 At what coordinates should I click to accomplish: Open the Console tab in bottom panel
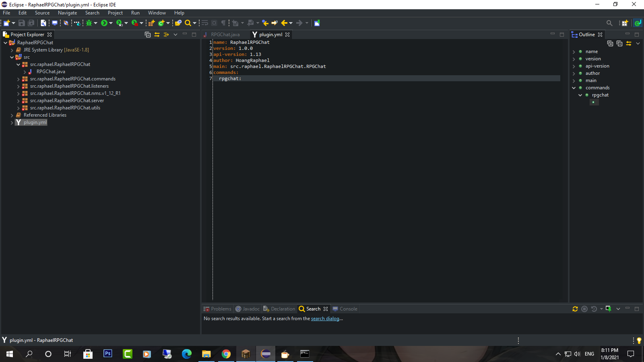point(348,309)
